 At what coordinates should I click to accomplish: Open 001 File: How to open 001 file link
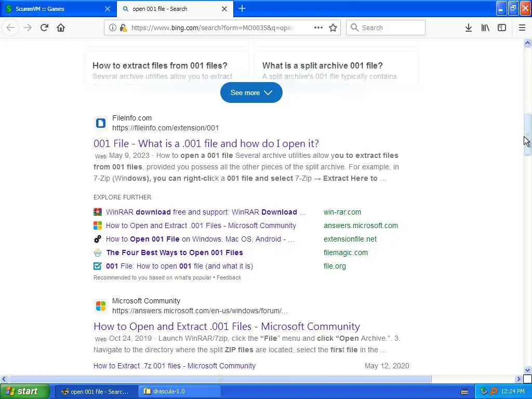pyautogui.click(x=179, y=267)
